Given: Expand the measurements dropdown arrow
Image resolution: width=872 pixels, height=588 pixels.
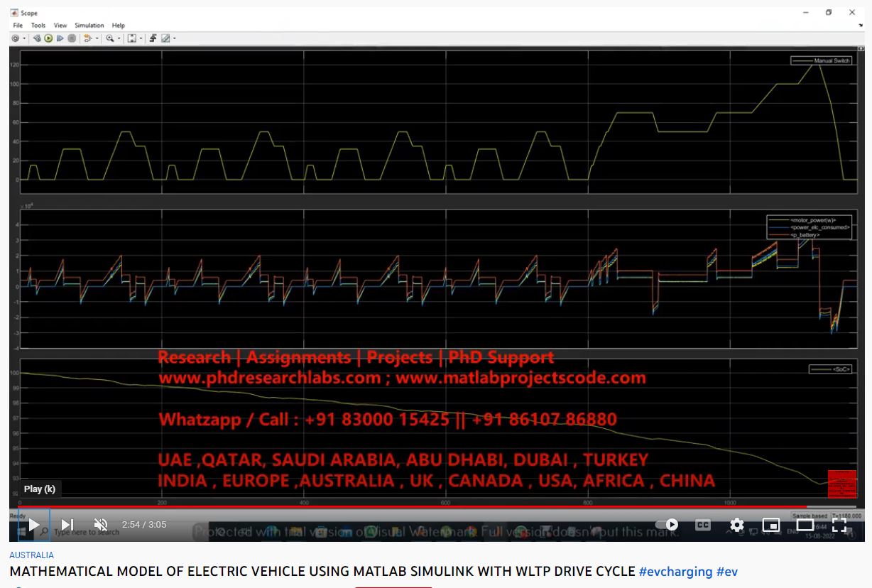Looking at the screenshot, I should [x=174, y=38].
